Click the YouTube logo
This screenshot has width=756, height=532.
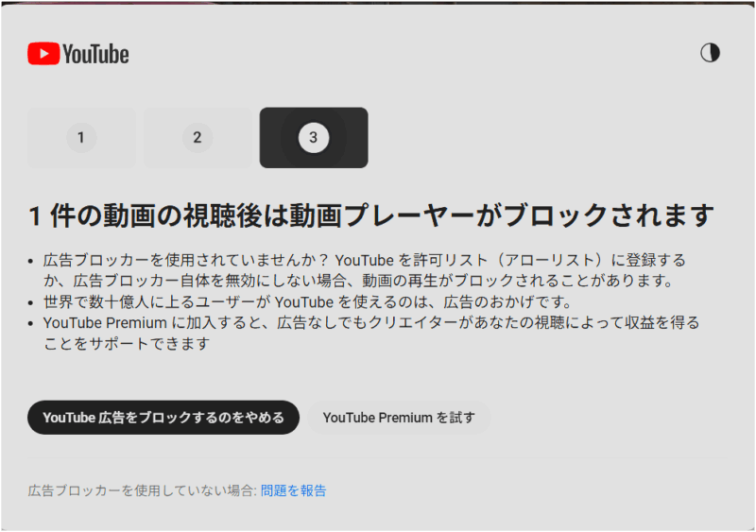tap(78, 54)
